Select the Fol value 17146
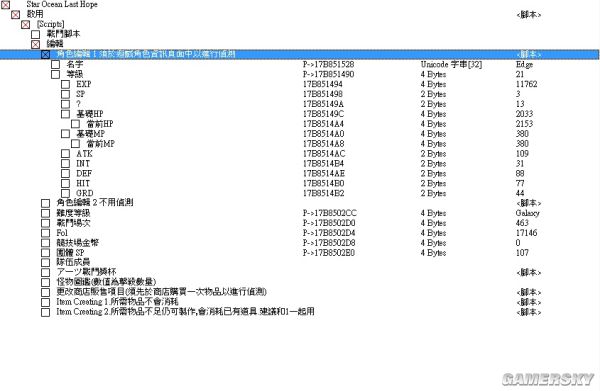 [527, 233]
